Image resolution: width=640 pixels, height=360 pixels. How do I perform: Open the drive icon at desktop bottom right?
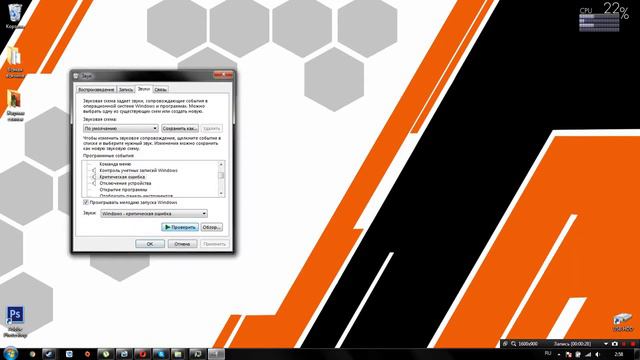[622, 322]
